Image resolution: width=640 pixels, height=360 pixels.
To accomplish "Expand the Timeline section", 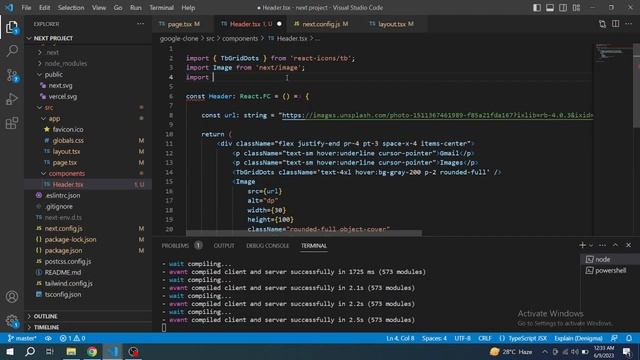I will tap(88, 327).
